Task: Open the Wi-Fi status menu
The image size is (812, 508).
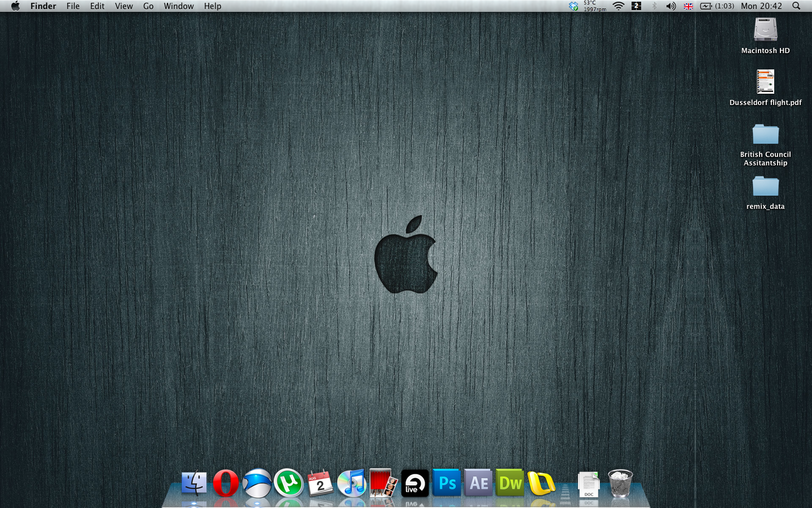Action: pyautogui.click(x=619, y=6)
